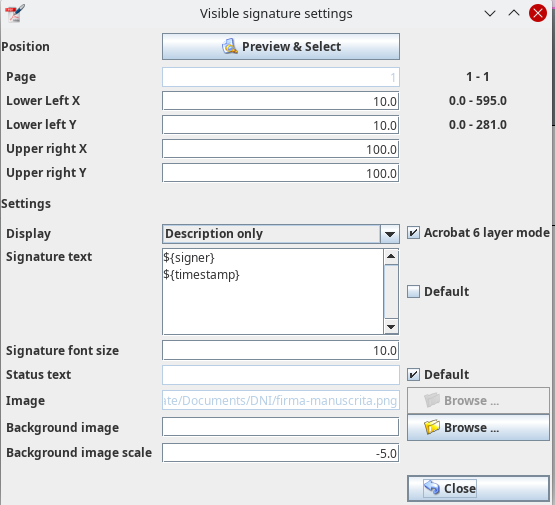The width and height of the screenshot is (555, 505).
Task: Click the Background image scale field
Action: click(281, 453)
